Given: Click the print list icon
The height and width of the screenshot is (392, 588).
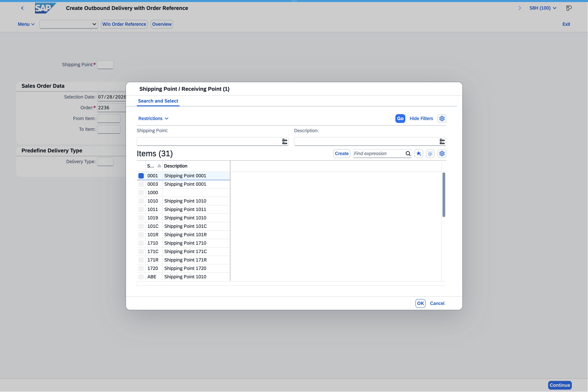Looking at the screenshot, I should (x=430, y=154).
